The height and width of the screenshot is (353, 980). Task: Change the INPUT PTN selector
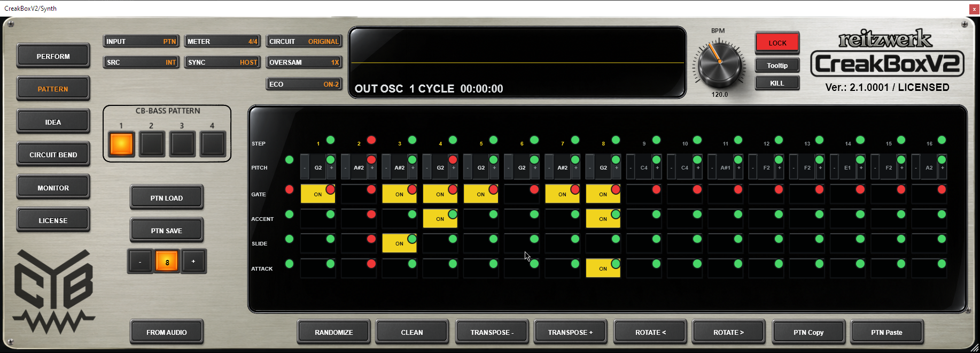click(141, 41)
